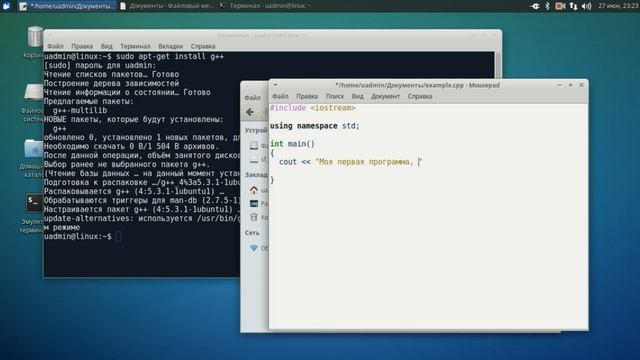Open Документ menu in Mousepad
The height and width of the screenshot is (360, 640).
tap(385, 96)
